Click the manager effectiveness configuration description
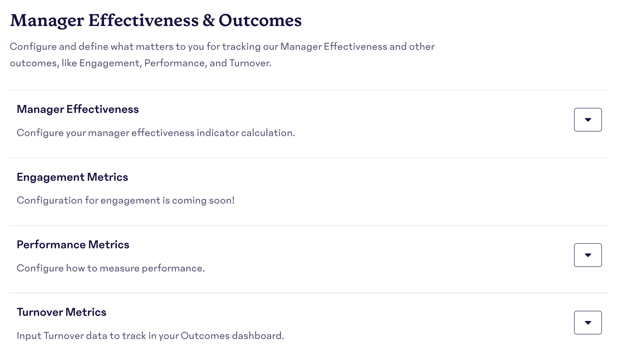 [x=156, y=133]
